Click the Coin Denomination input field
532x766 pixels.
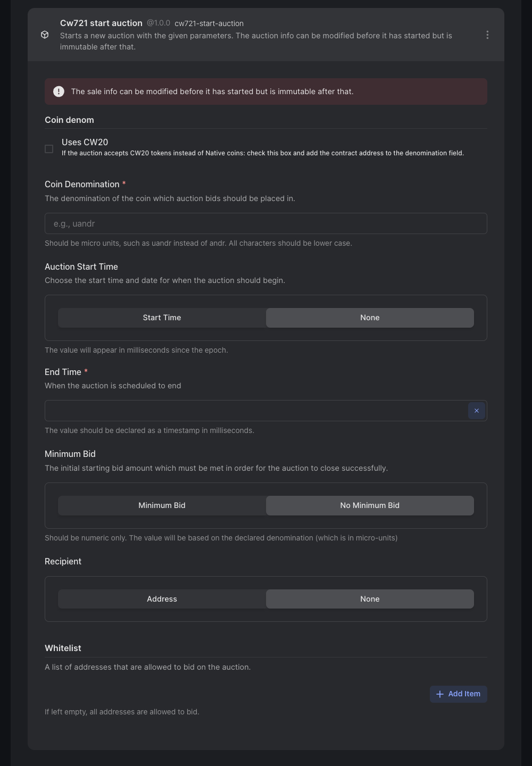click(x=265, y=223)
